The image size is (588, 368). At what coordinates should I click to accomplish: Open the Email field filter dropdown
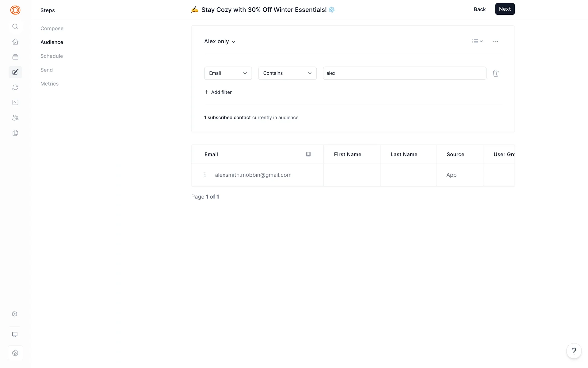click(x=228, y=73)
